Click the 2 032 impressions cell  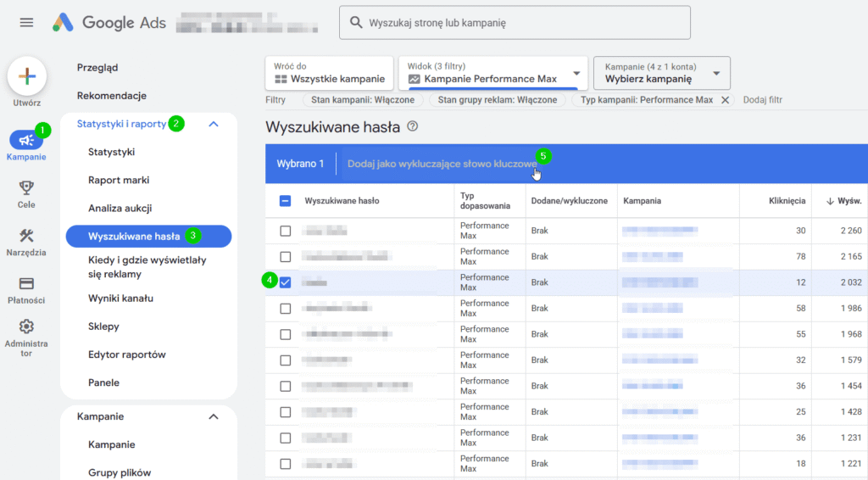[851, 282]
